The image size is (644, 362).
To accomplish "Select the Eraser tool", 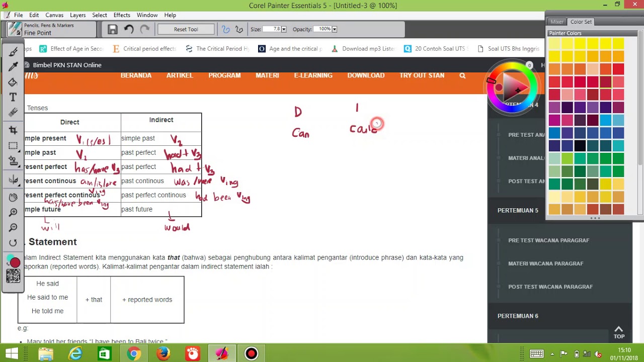I will pos(13,113).
